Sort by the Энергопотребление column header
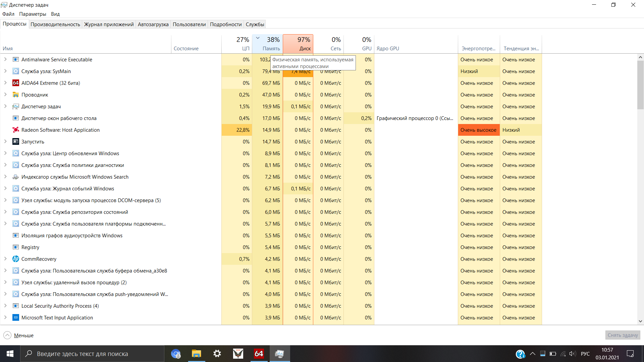This screenshot has height=362, width=644. pos(479,44)
